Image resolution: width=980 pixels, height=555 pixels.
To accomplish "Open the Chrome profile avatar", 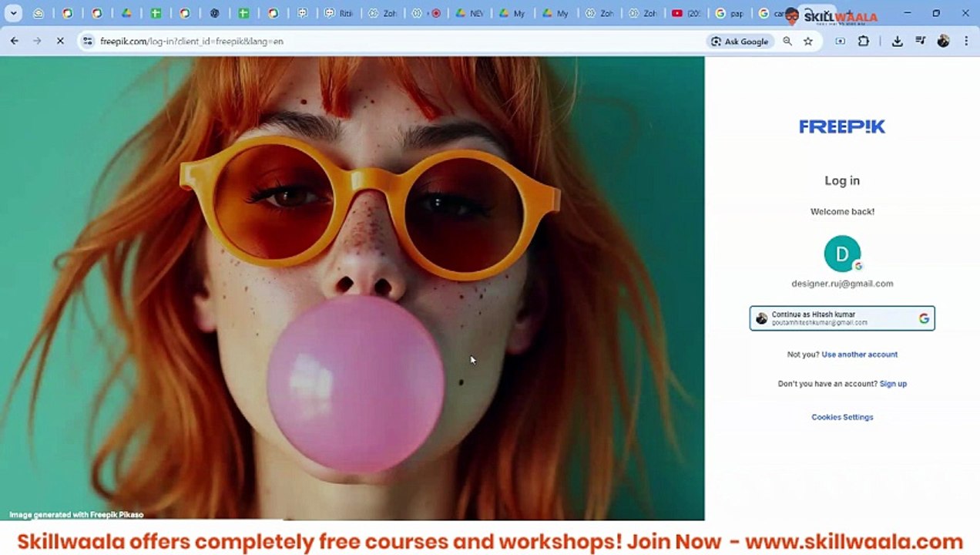I will pyautogui.click(x=943, y=41).
